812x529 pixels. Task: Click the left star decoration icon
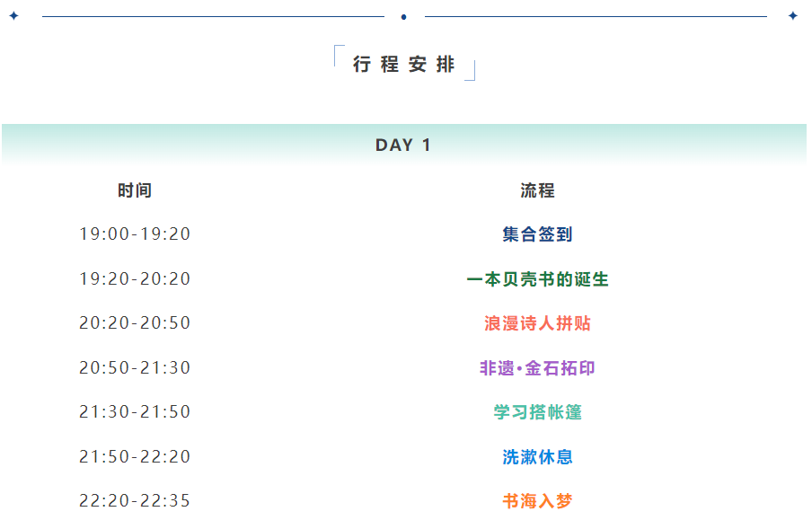(x=13, y=16)
